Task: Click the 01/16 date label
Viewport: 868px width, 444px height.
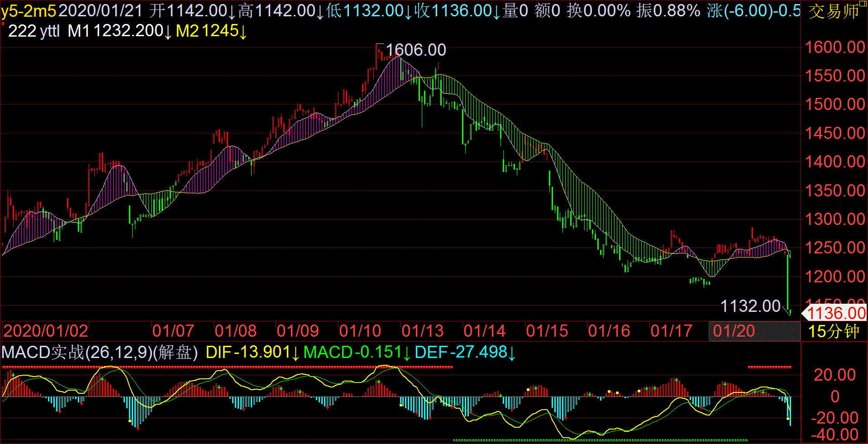Action: [609, 331]
